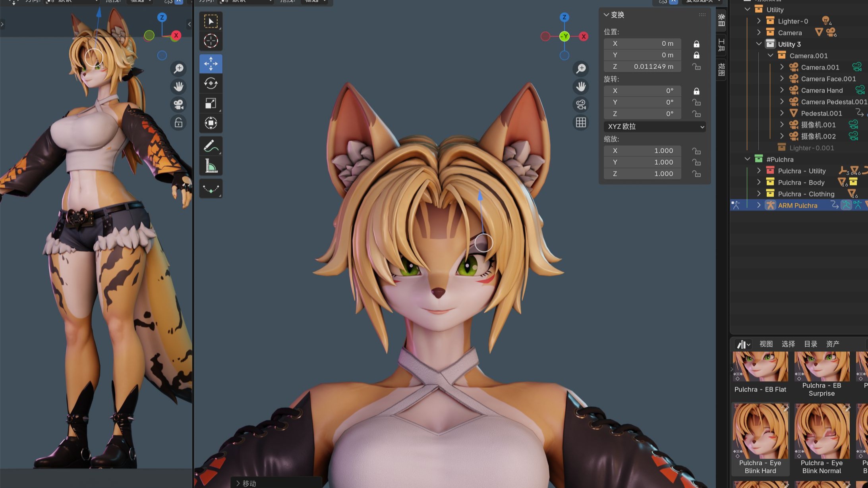Viewport: 868px width, 488px height.
Task: Expand the ARM Pulchra object
Action: click(x=759, y=205)
